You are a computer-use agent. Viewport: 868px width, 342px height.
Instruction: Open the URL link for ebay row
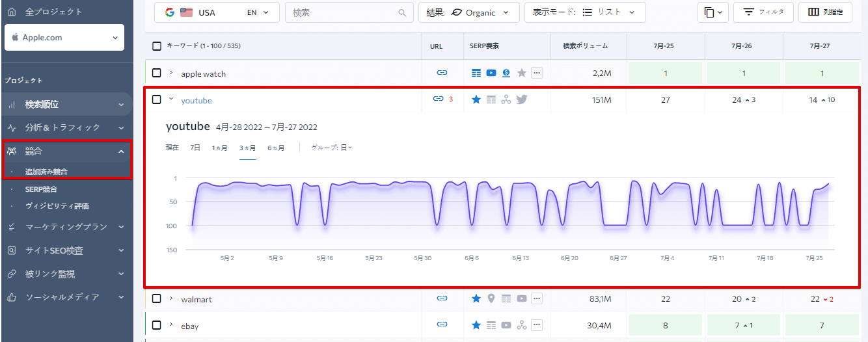[442, 324]
